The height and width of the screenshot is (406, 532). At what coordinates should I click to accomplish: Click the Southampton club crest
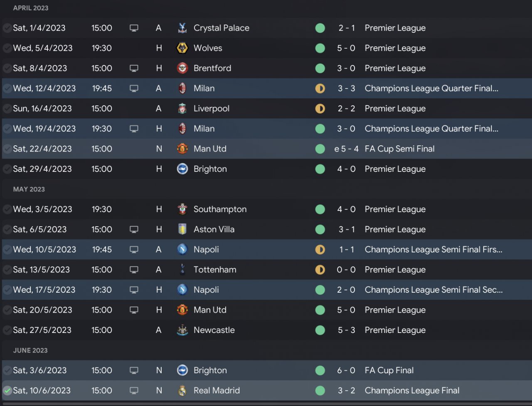[182, 209]
